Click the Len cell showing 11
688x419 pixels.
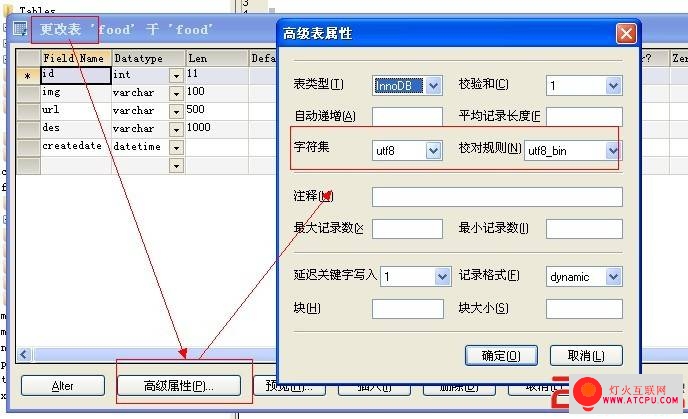click(217, 75)
